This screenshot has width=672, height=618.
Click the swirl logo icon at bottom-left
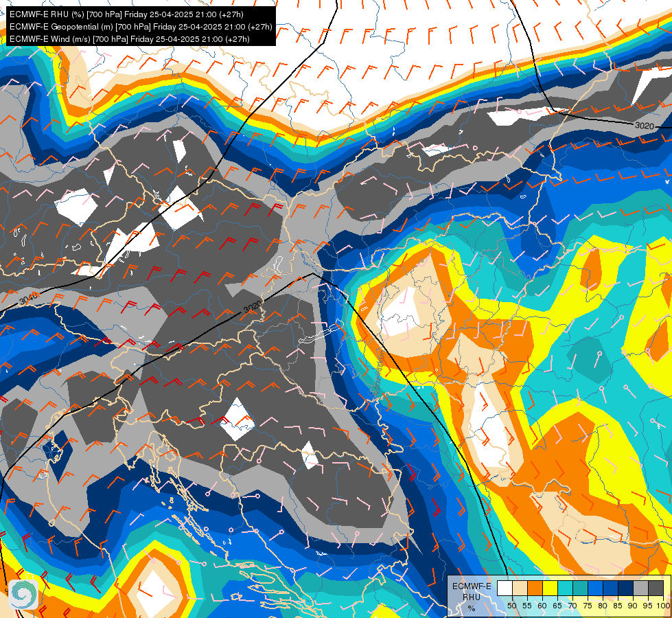(x=23, y=595)
